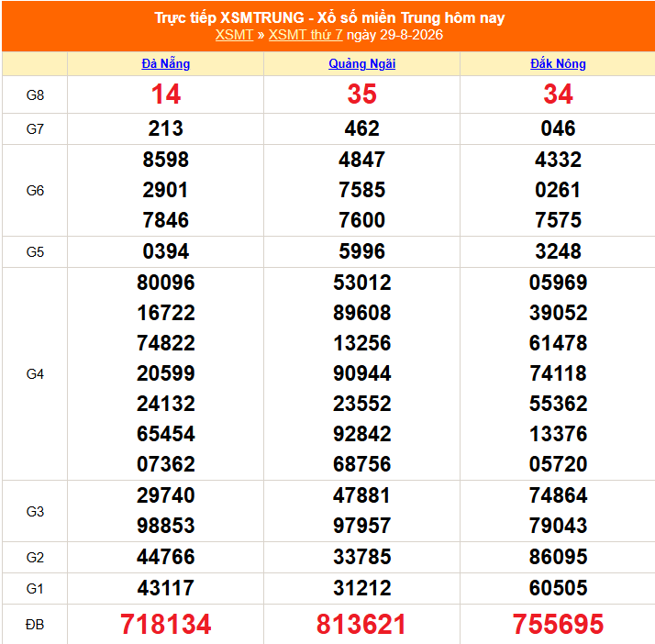Select G3 number 29740
Screen dimensions: 655x644
coord(166,495)
